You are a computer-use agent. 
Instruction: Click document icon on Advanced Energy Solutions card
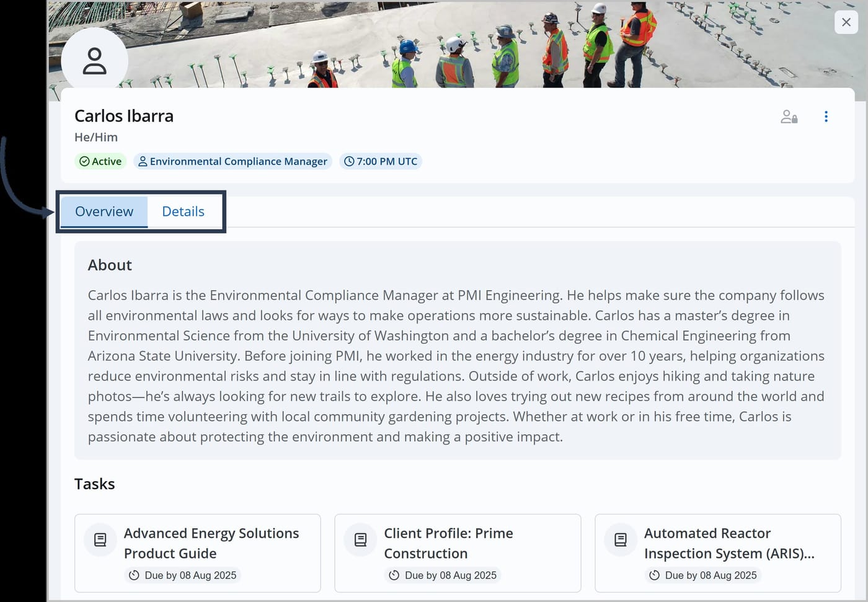[x=100, y=540]
